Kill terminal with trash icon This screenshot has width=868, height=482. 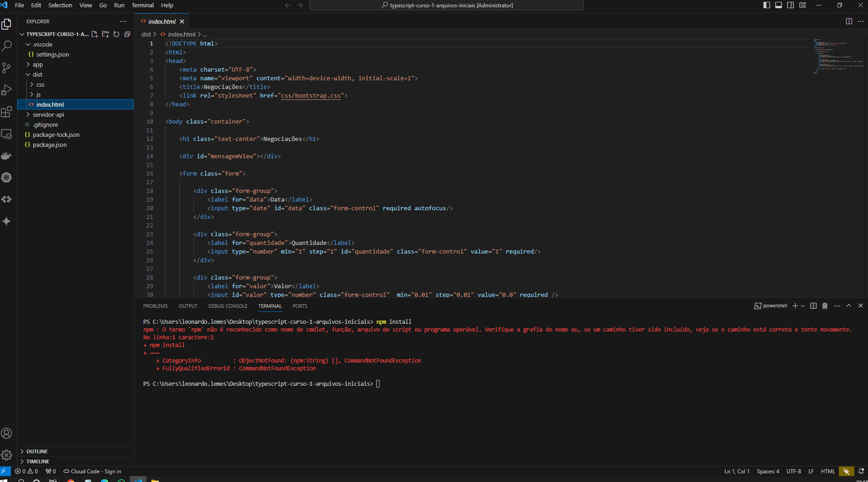[x=825, y=306]
